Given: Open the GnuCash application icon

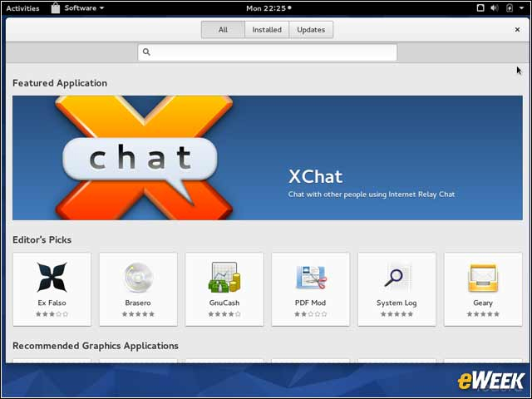Looking at the screenshot, I should click(x=224, y=278).
